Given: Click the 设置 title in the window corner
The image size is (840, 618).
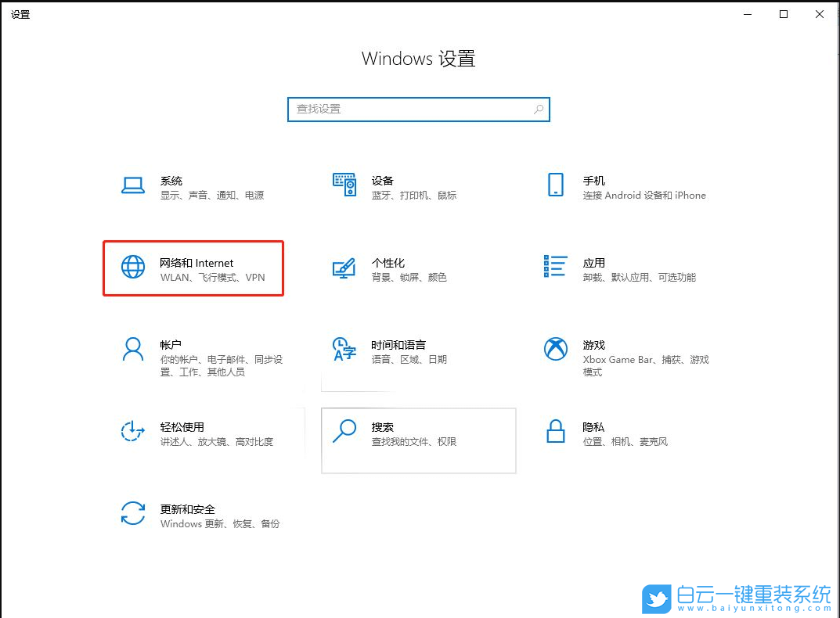Looking at the screenshot, I should [20, 13].
